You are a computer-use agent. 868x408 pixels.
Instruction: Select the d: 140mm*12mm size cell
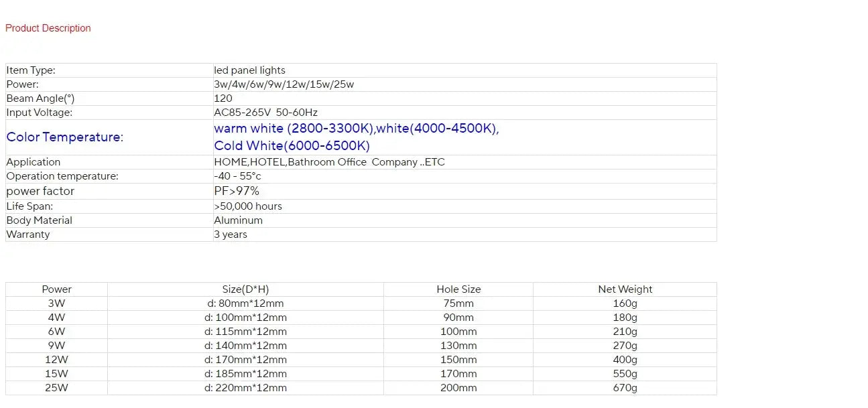point(245,346)
